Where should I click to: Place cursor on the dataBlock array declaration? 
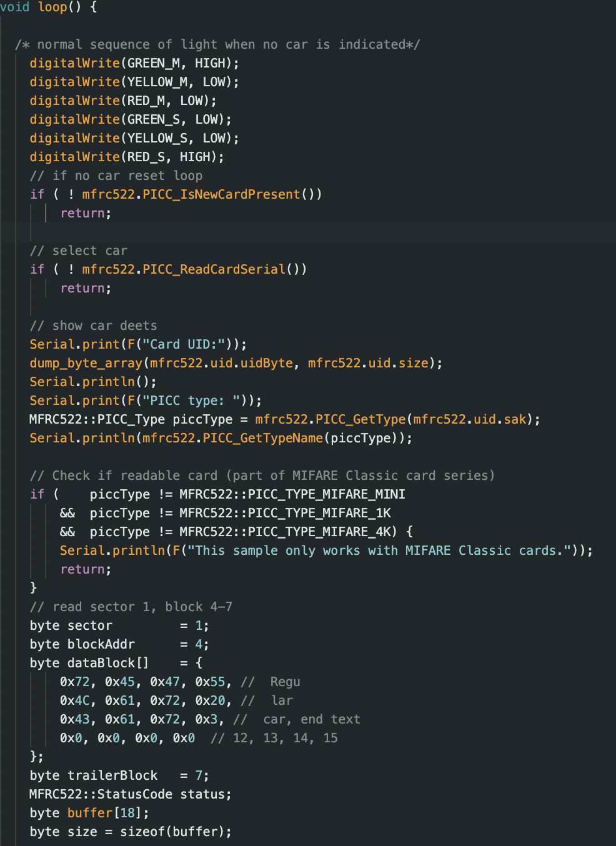pyautogui.click(x=95, y=662)
